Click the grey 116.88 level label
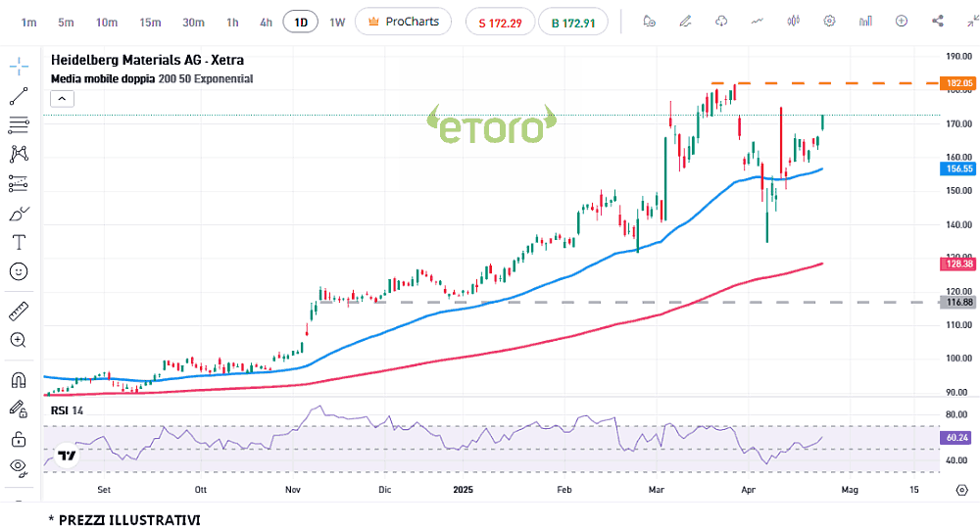The image size is (980, 529). [x=958, y=303]
